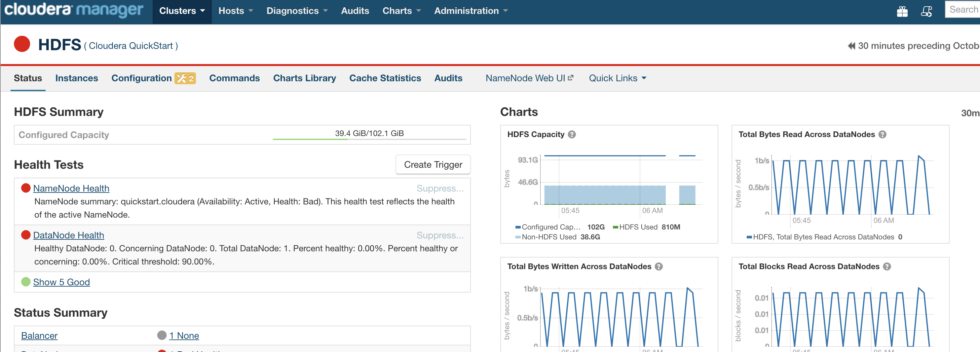Suppress the DataNode Health test

440,235
